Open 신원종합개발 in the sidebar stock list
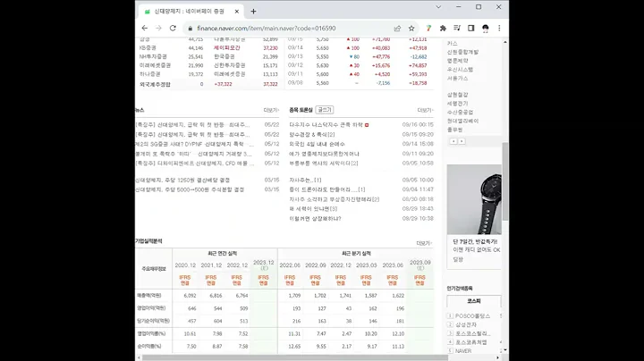 coord(463,52)
